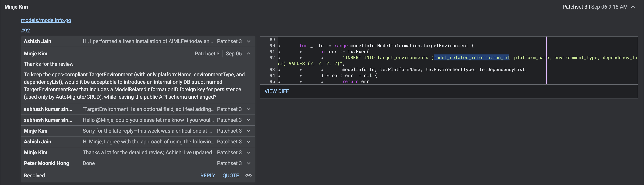644x185 pixels.
Task: Click the "Minje Kim" heading at the top
Action: 16,7
